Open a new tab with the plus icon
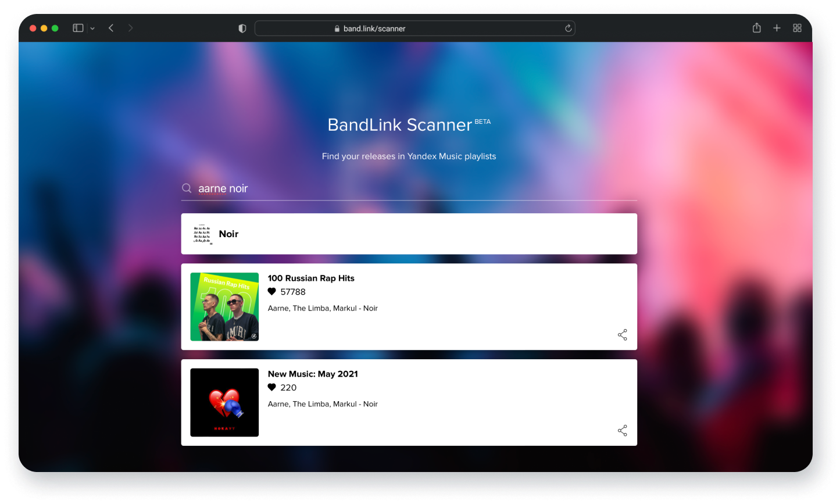 [x=777, y=28]
